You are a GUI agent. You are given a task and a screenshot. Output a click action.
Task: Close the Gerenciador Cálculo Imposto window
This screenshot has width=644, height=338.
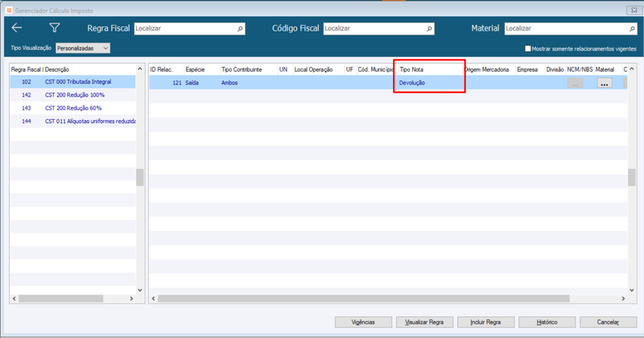pos(634,10)
